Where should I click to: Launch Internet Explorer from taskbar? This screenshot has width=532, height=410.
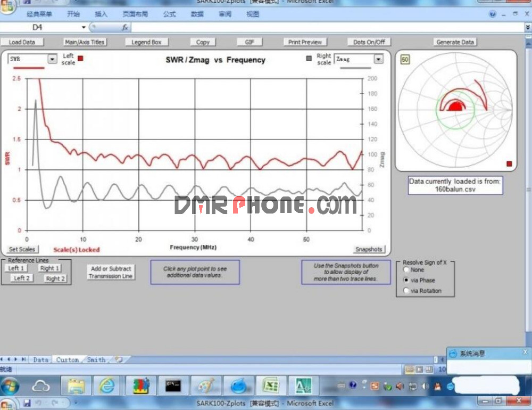coord(107,386)
